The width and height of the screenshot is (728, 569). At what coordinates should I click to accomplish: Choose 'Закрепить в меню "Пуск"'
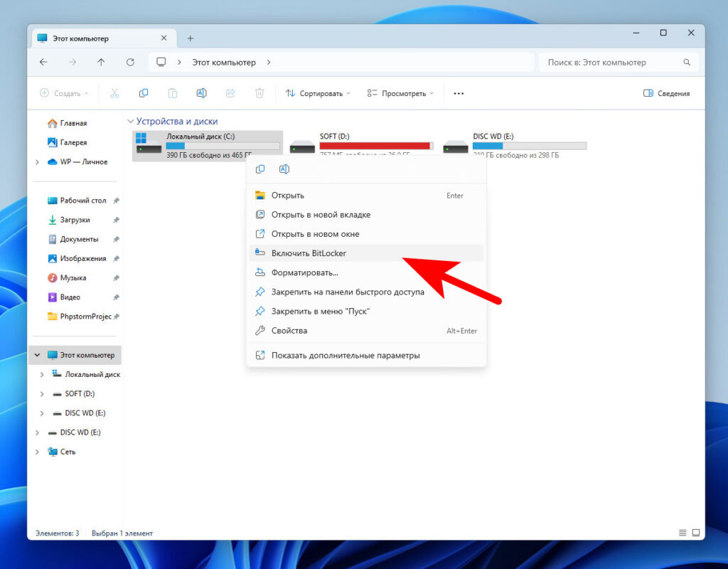[366, 312]
